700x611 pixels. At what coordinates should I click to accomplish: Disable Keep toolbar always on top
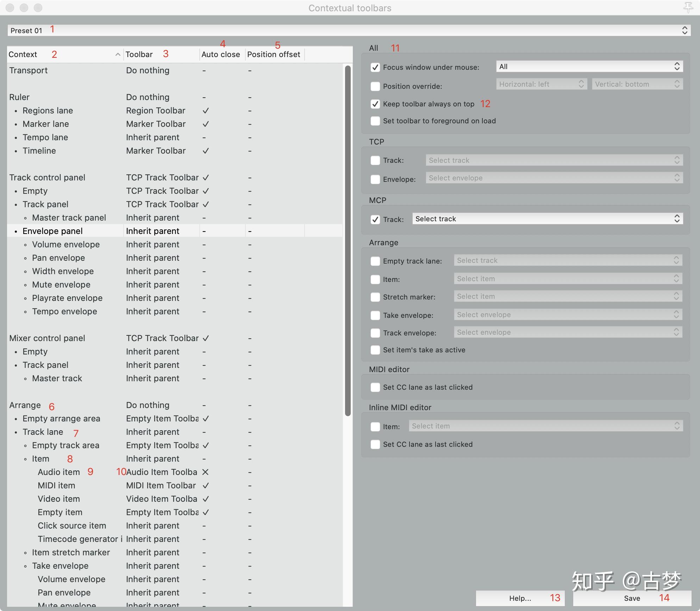375,104
